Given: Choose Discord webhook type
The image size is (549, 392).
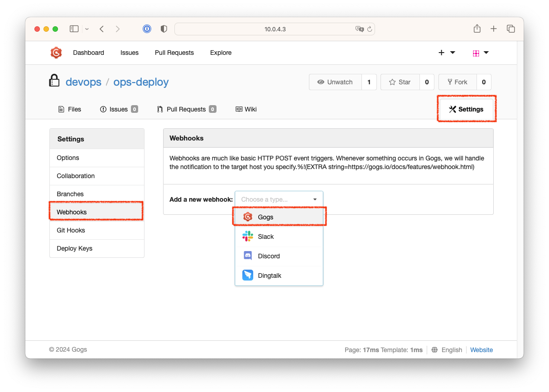Looking at the screenshot, I should (279, 256).
